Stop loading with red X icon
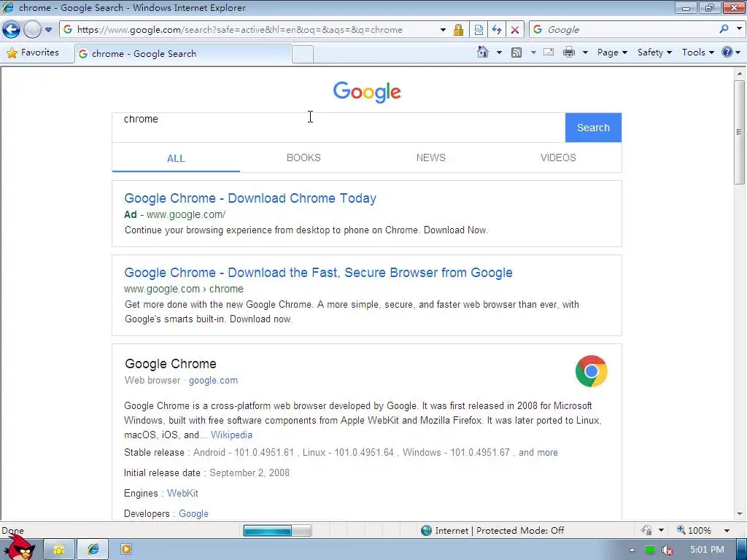Viewport: 747px width, 560px height. coord(514,29)
